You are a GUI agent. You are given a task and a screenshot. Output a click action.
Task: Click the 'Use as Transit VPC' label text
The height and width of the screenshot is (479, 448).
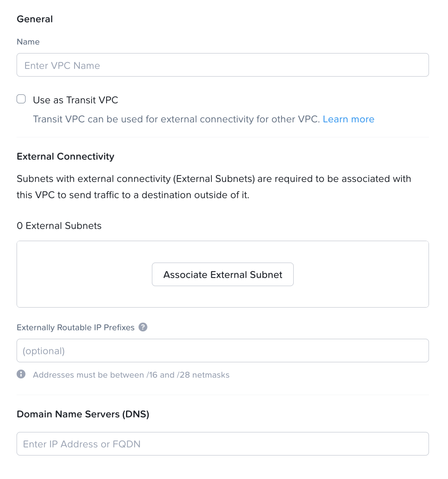[x=75, y=100]
